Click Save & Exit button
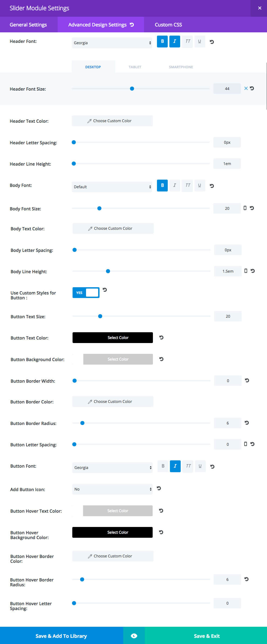The height and width of the screenshot is (644, 267). coord(207,636)
